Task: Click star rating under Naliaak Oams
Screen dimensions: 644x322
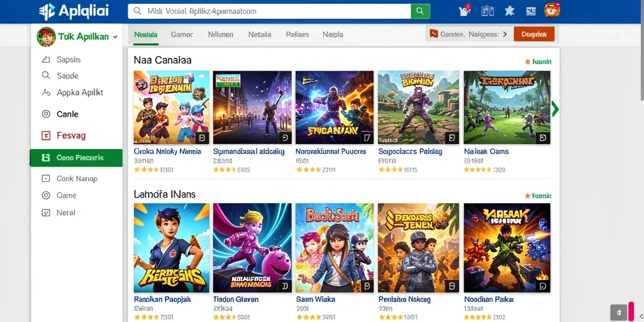Action: point(477,170)
